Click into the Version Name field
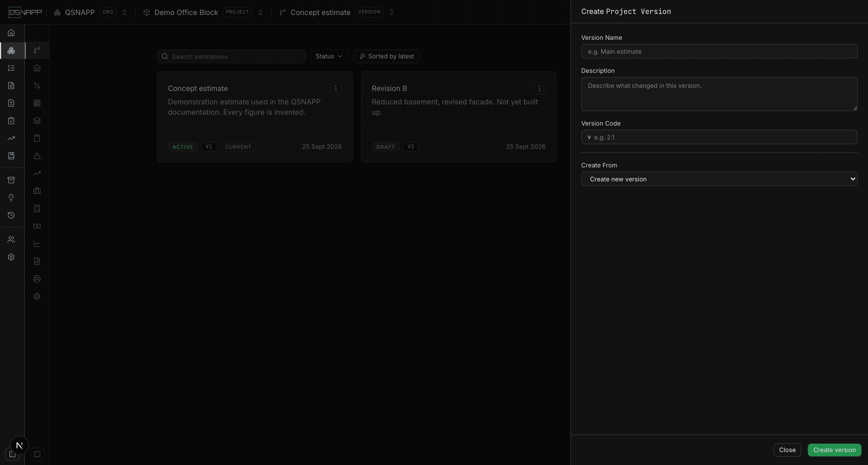This screenshot has height=465, width=868. click(719, 51)
